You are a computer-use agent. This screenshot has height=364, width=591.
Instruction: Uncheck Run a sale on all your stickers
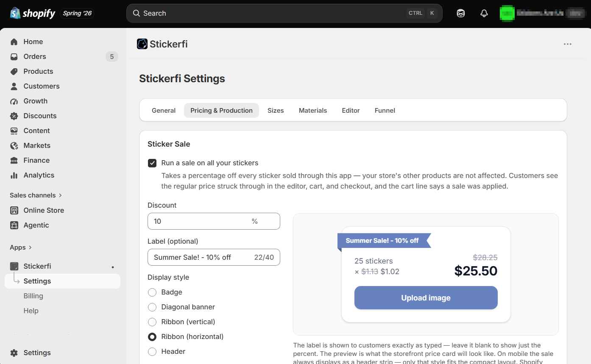click(x=152, y=163)
